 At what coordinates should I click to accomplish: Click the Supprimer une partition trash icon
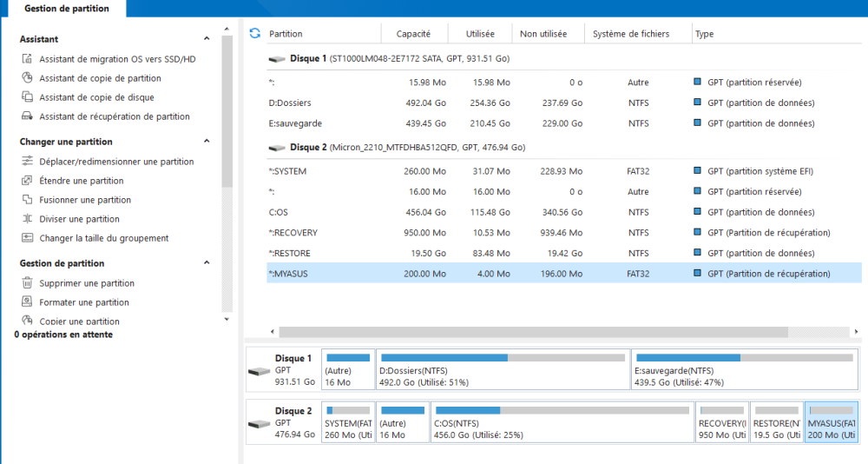[x=27, y=283]
